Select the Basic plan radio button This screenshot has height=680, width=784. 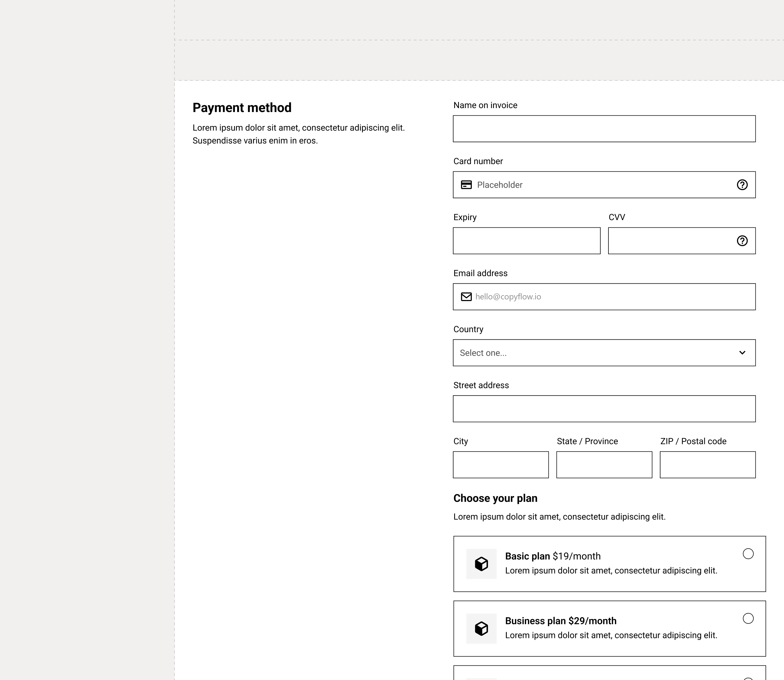click(748, 554)
